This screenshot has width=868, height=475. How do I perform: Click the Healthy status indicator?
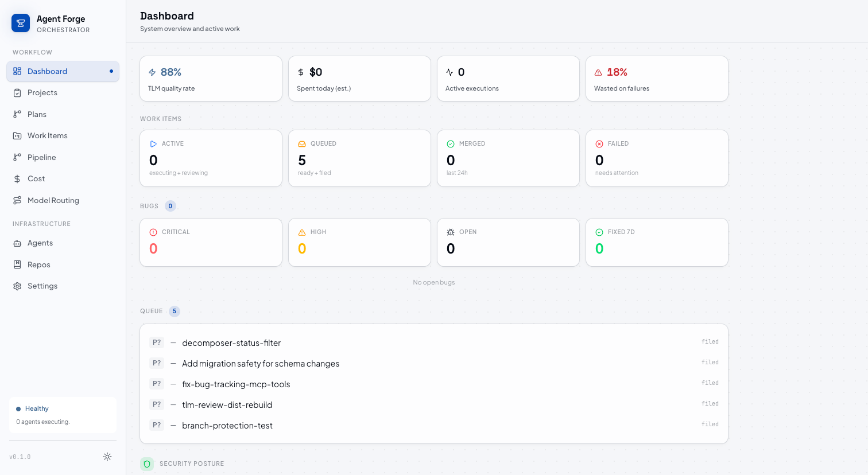33,409
